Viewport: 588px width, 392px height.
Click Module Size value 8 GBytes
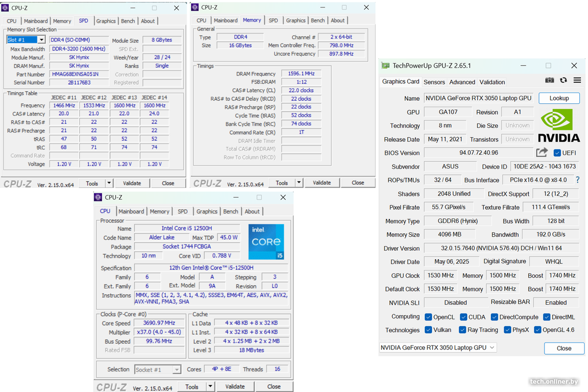pos(162,40)
